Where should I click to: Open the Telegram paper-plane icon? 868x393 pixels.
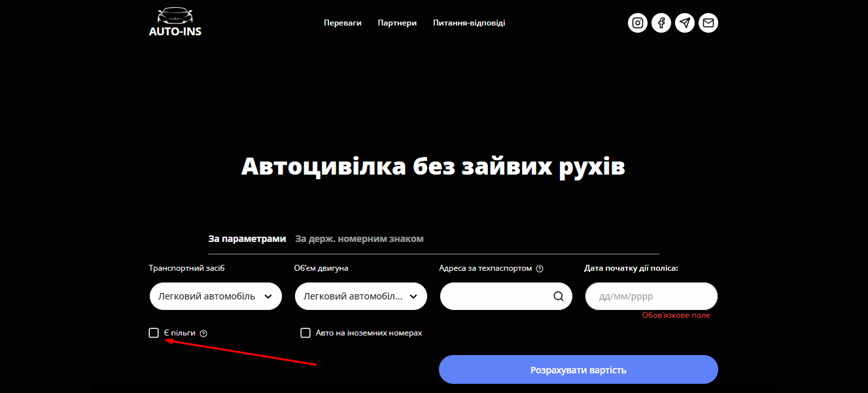coord(685,23)
